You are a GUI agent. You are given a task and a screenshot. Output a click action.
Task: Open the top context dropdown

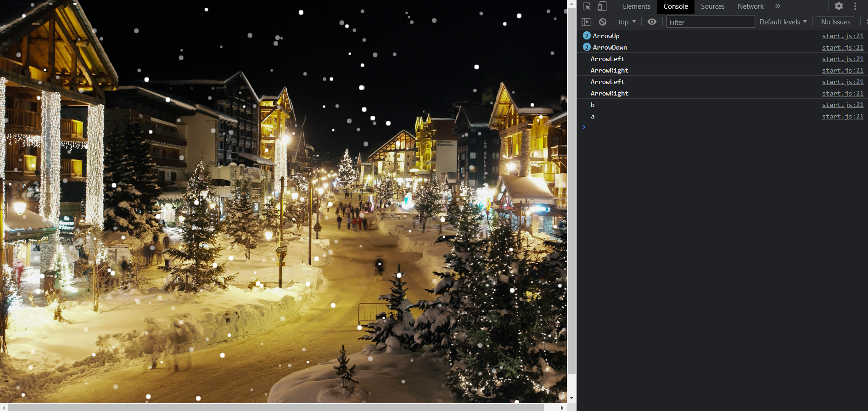[627, 22]
